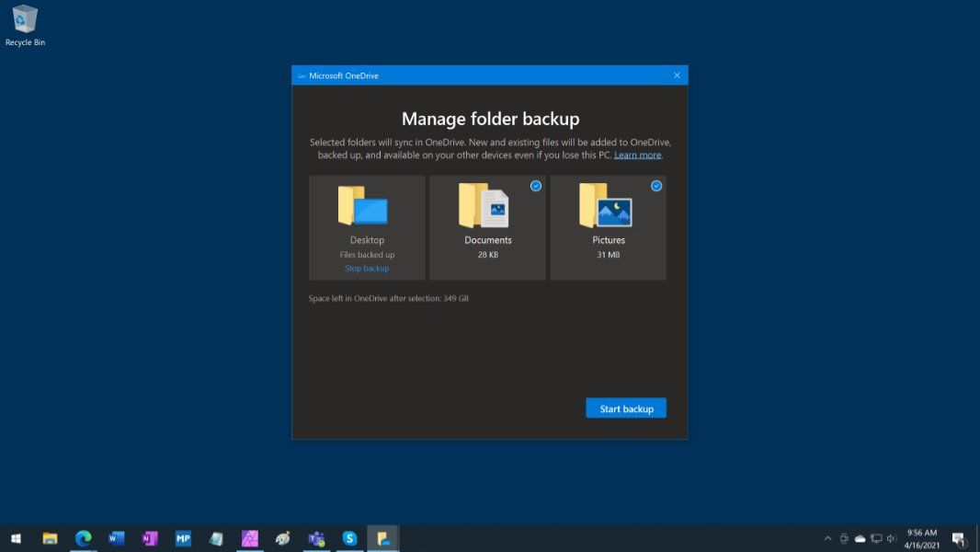Click the Start backup button
Screen dimensions: 980x552
click(626, 408)
